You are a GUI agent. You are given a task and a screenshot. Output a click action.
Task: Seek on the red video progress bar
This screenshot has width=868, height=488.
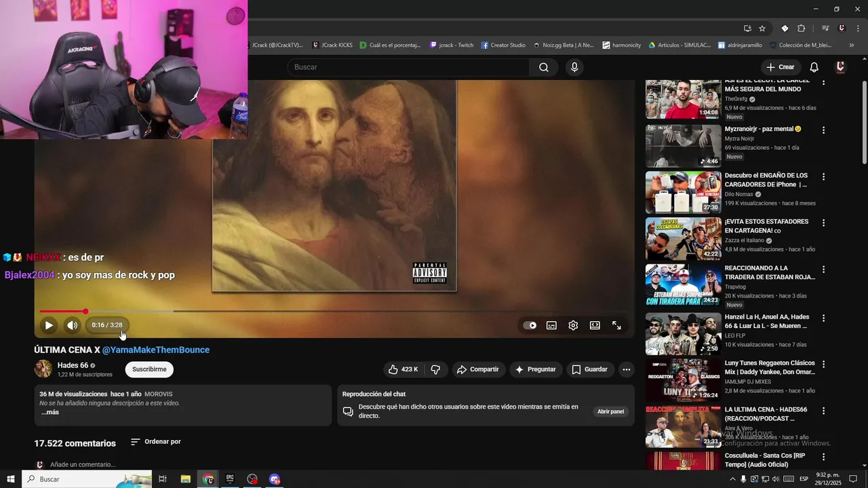tap(334, 311)
